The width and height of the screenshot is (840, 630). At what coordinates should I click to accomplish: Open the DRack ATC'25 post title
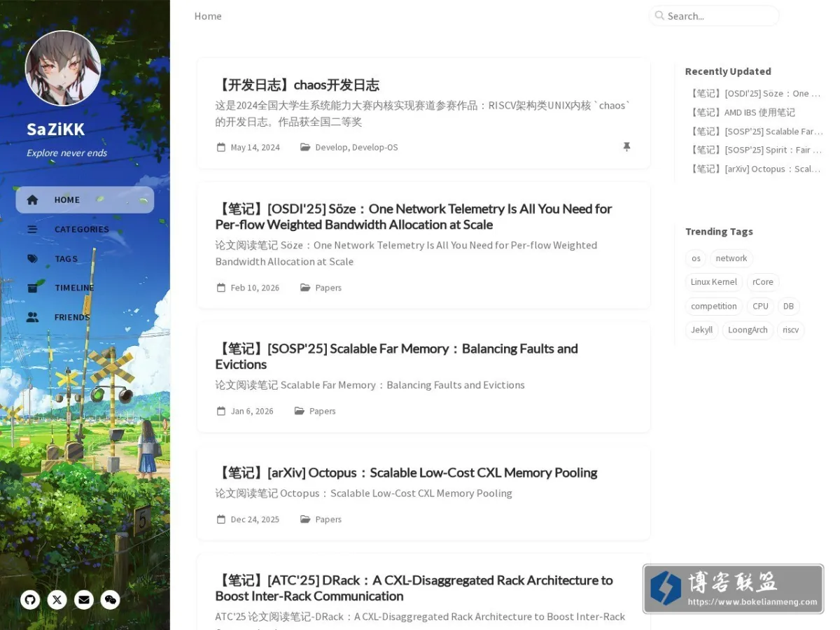click(x=414, y=588)
